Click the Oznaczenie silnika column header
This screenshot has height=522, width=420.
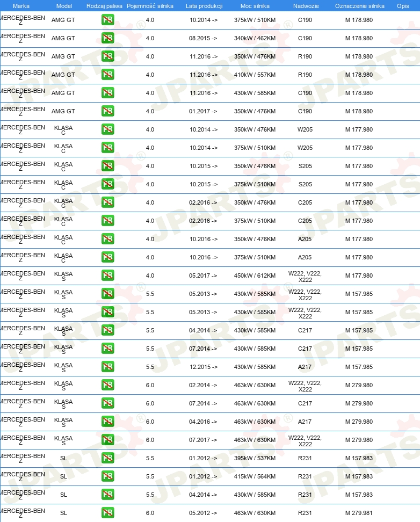[x=360, y=6]
